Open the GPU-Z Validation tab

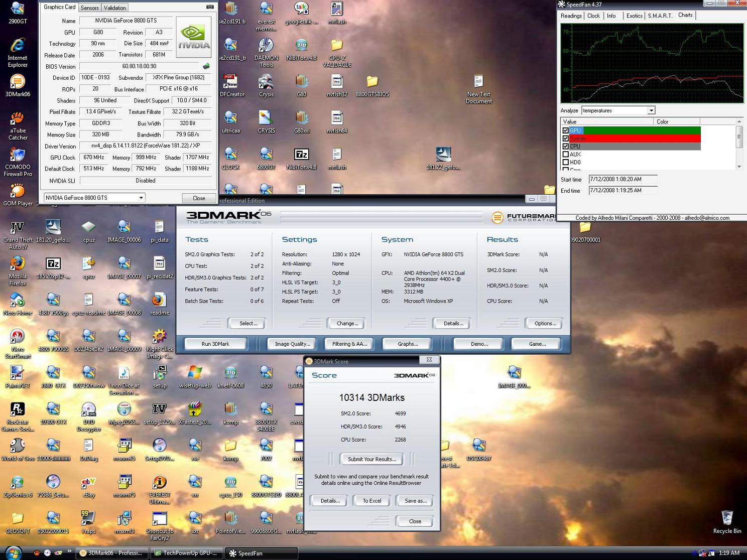115,8
